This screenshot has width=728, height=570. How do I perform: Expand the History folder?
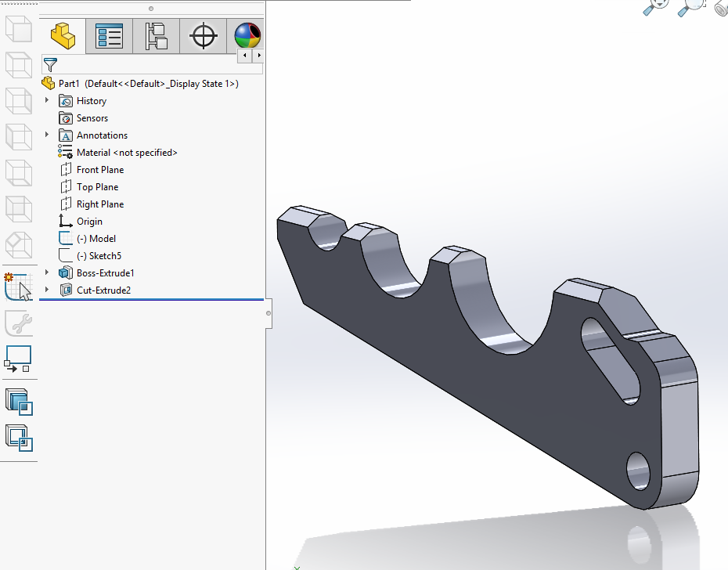pyautogui.click(x=46, y=100)
